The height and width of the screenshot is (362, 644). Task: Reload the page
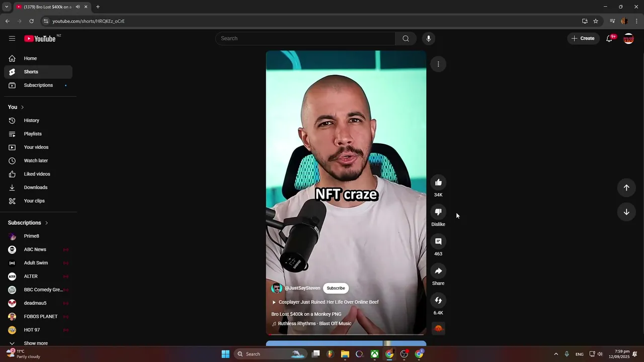click(31, 21)
